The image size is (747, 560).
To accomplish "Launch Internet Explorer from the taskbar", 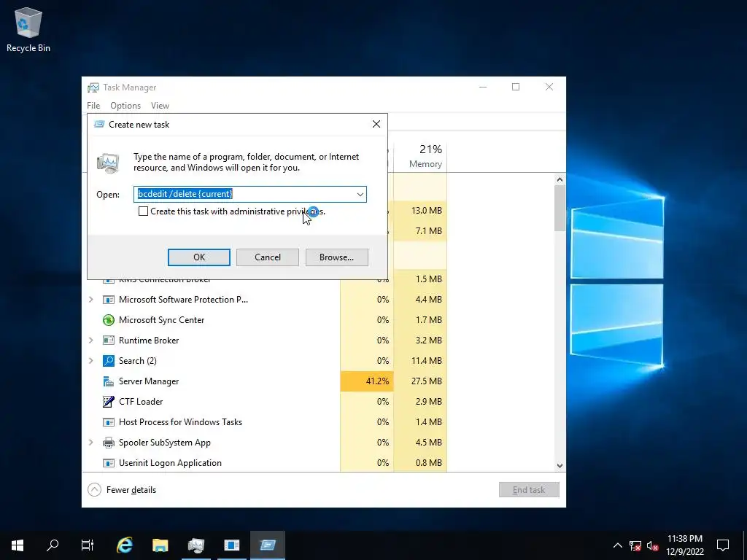I will [x=125, y=545].
